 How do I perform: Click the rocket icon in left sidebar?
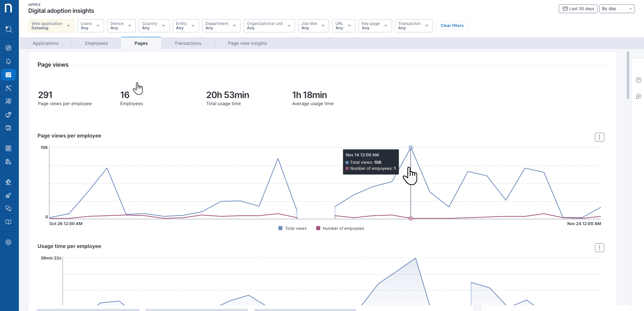9,195
